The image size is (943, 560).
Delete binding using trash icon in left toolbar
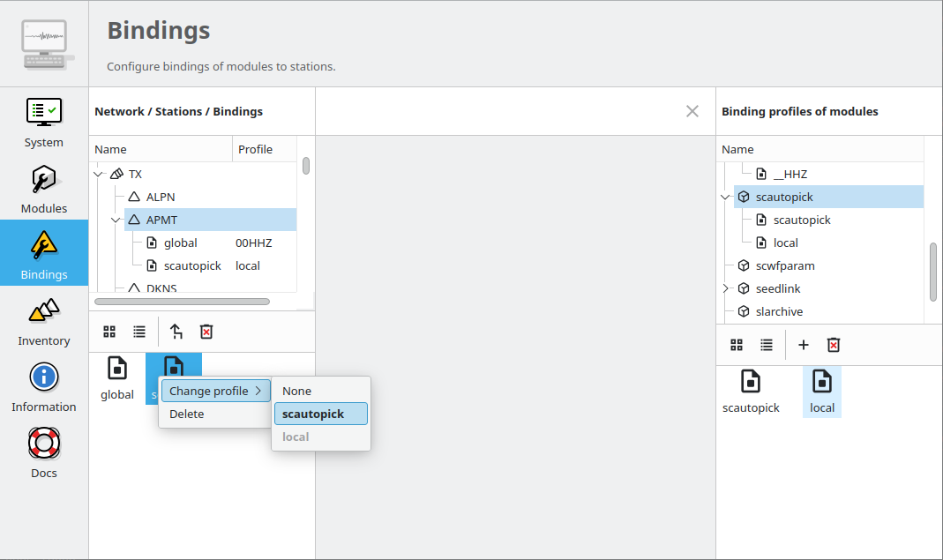pos(206,332)
